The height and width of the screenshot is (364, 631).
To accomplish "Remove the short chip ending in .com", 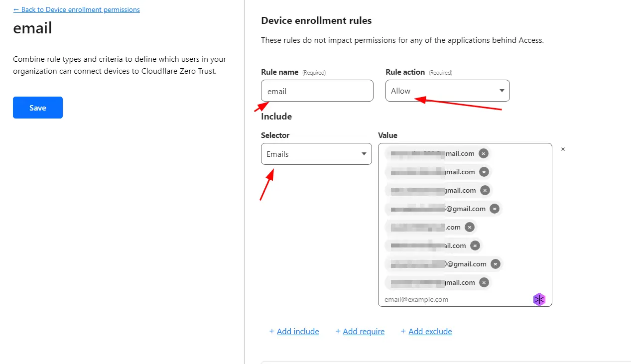I will pos(469,227).
